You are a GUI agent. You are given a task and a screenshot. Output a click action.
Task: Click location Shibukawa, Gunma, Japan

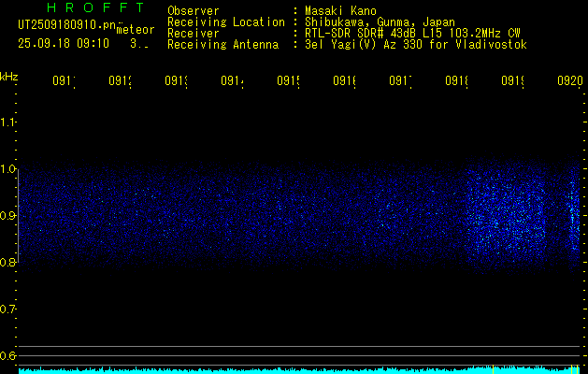(380, 22)
